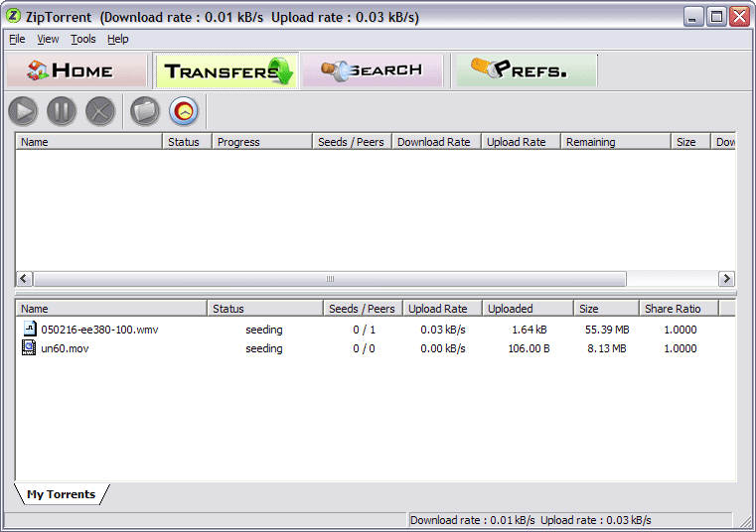This screenshot has height=532, width=756.
Task: Sort downloads by Name column header
Action: (x=89, y=142)
